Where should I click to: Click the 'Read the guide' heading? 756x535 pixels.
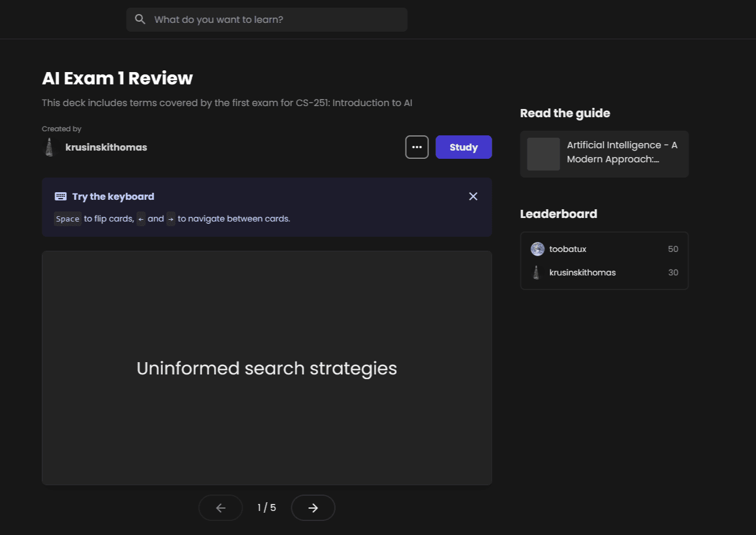[565, 113]
